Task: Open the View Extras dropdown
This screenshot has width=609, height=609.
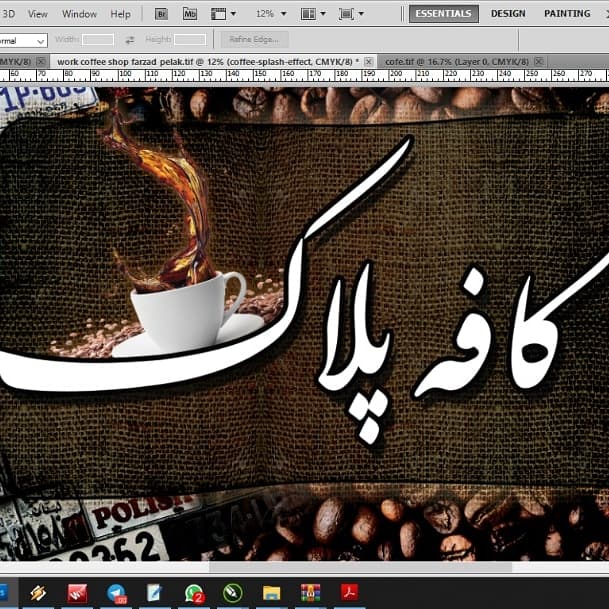Action: [x=223, y=14]
